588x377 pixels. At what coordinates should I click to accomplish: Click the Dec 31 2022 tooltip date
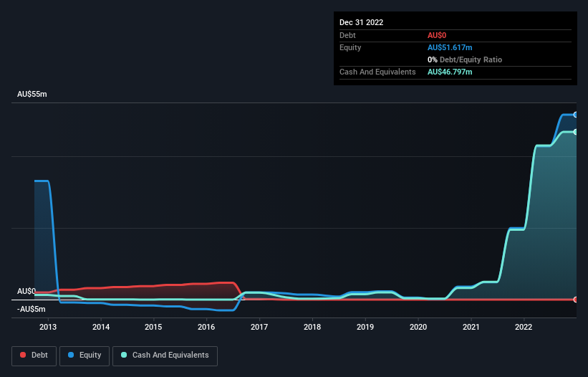tap(361, 22)
